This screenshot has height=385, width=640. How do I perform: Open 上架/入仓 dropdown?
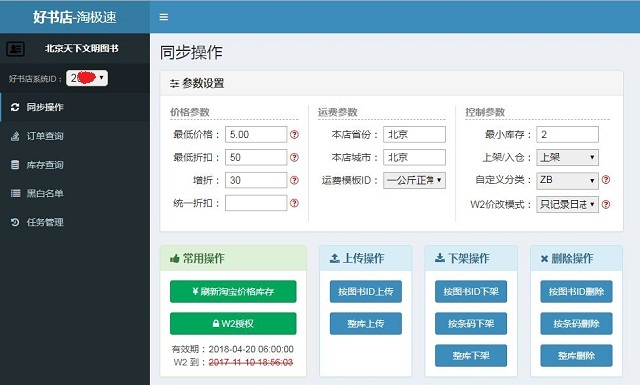(567, 157)
